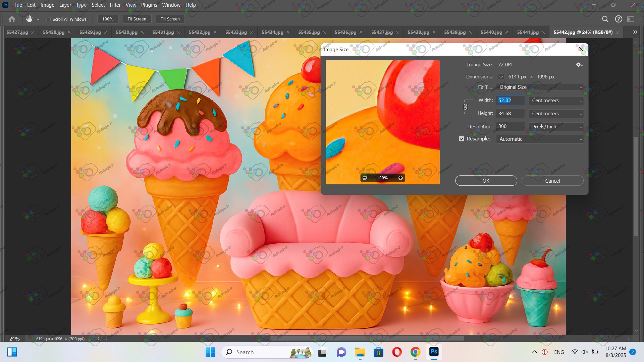Expand the Resolution Pixels/Inch dropdown
644x362 pixels.
tap(556, 127)
